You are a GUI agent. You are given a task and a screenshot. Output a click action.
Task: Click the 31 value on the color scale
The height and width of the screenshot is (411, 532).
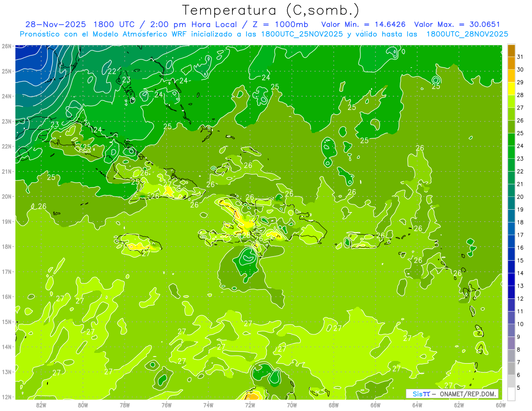tap(520, 57)
